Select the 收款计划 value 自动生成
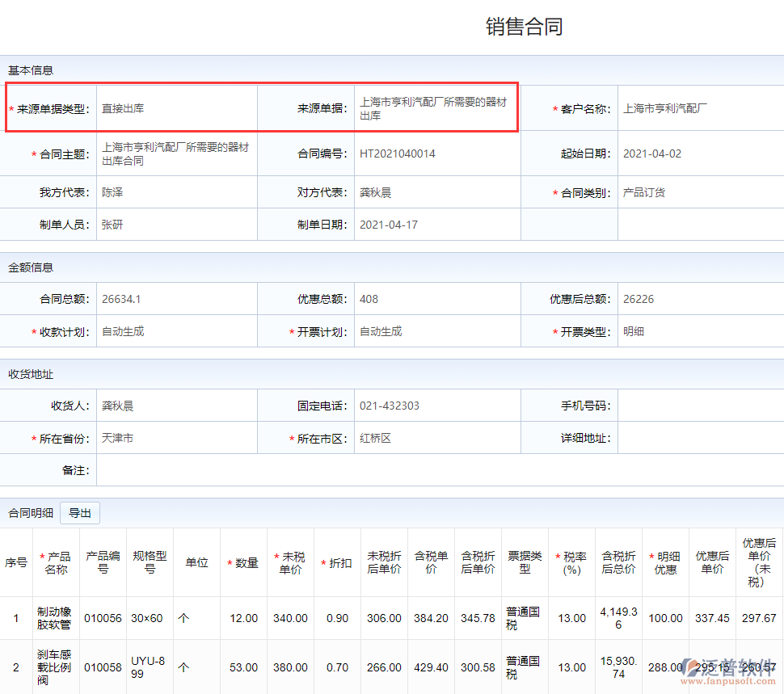Image resolution: width=784 pixels, height=694 pixels. tap(176, 331)
